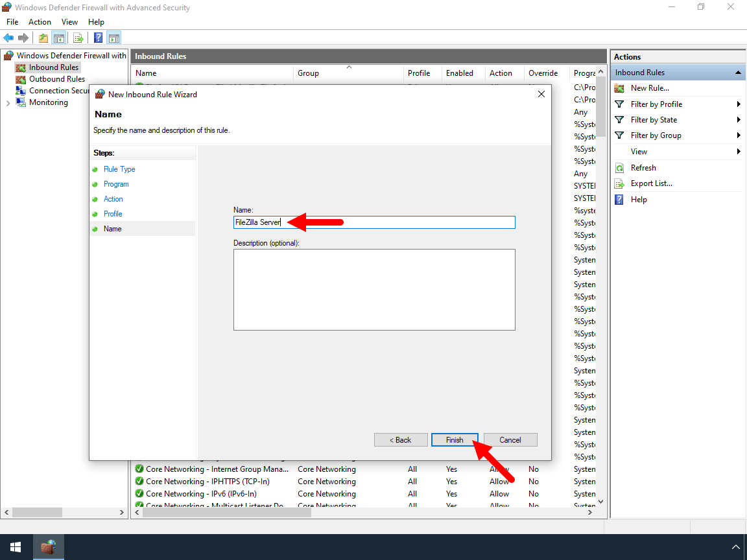Image resolution: width=747 pixels, height=560 pixels.
Task: Click the New Rule icon in Actions pane
Action: point(620,87)
